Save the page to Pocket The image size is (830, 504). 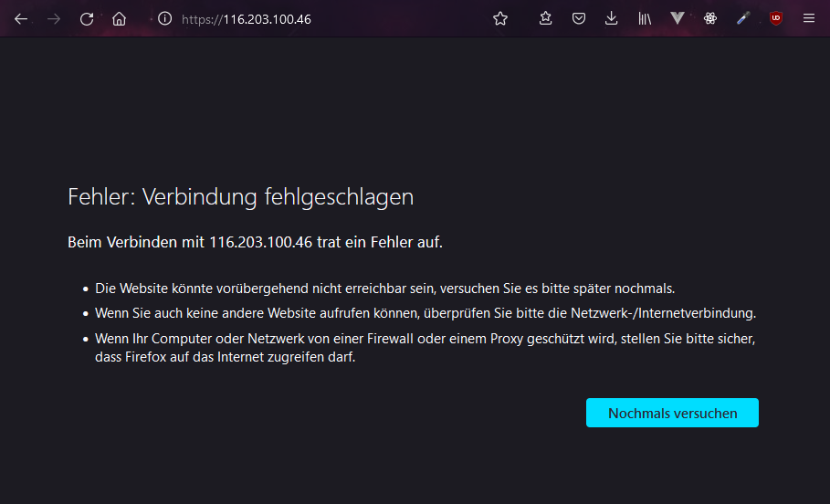(x=579, y=18)
